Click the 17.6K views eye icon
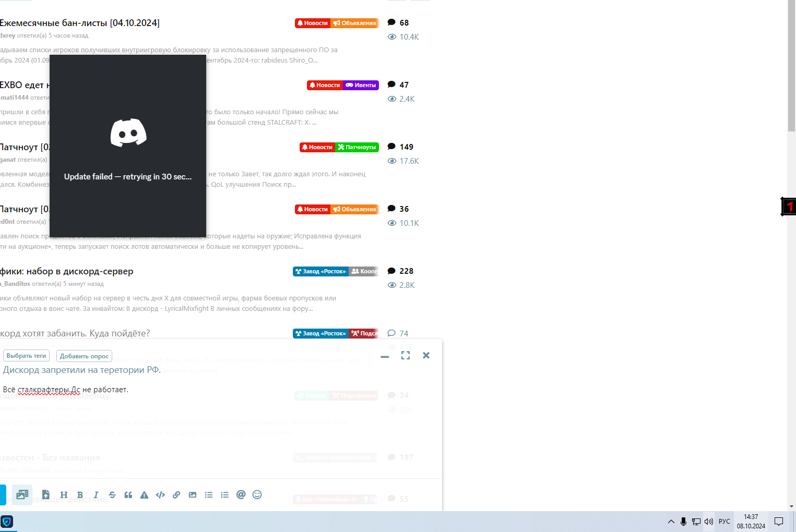Screen dimensions: 796x532 tap(392, 161)
